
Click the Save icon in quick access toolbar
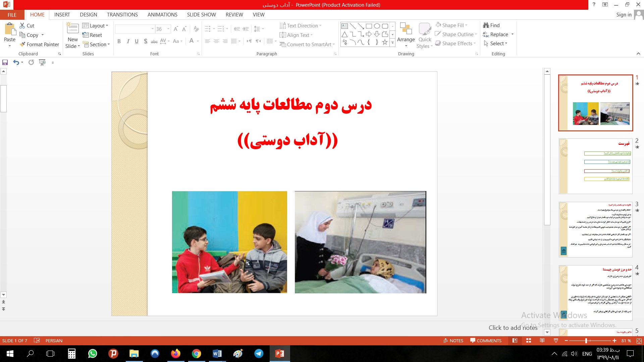(5, 62)
